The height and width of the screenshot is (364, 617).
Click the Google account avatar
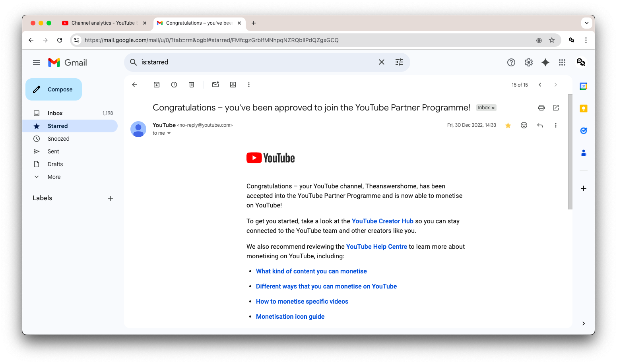pos(581,62)
